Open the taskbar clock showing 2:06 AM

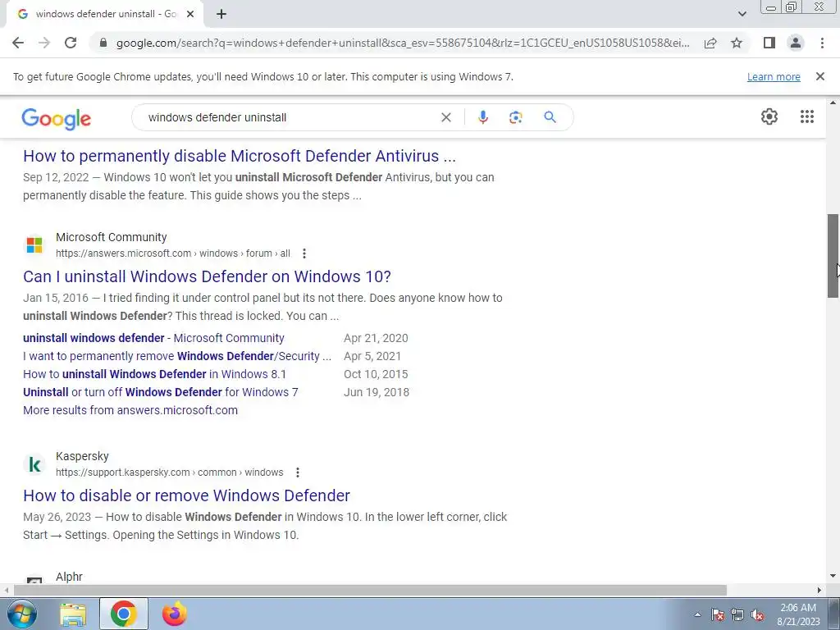pos(798,614)
